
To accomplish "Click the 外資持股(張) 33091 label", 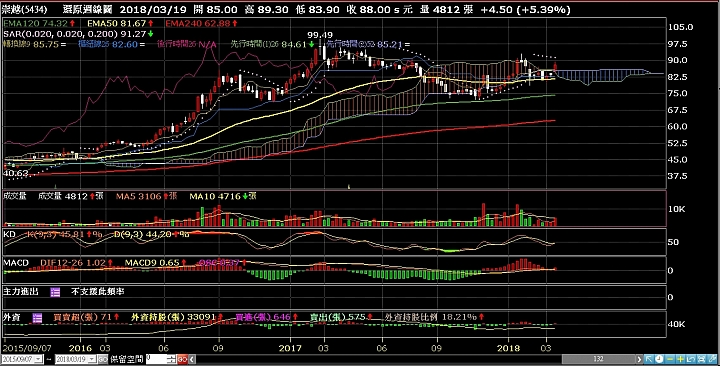I will (174, 317).
